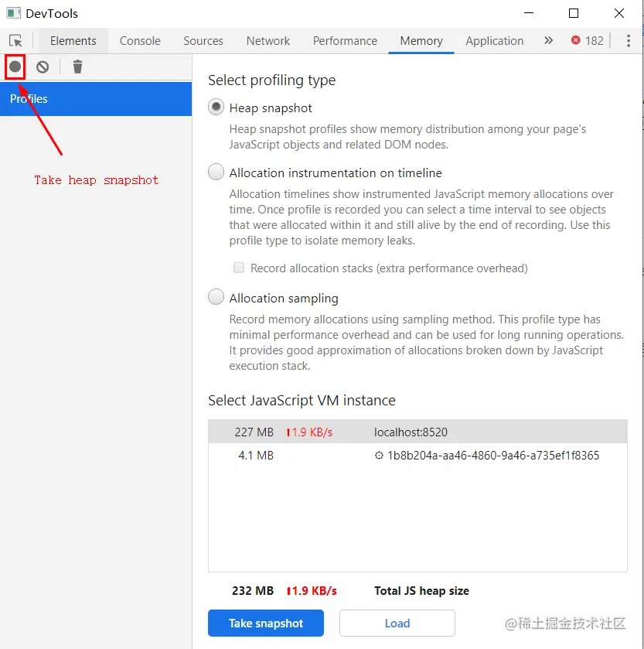Click the Total JS heap size label
This screenshot has height=649, width=644.
[x=421, y=591]
